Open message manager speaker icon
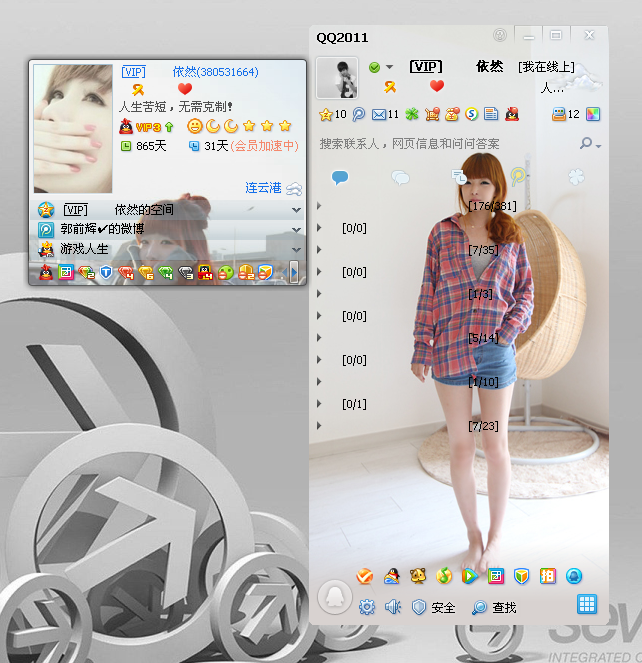The height and width of the screenshot is (663, 642). point(393,607)
